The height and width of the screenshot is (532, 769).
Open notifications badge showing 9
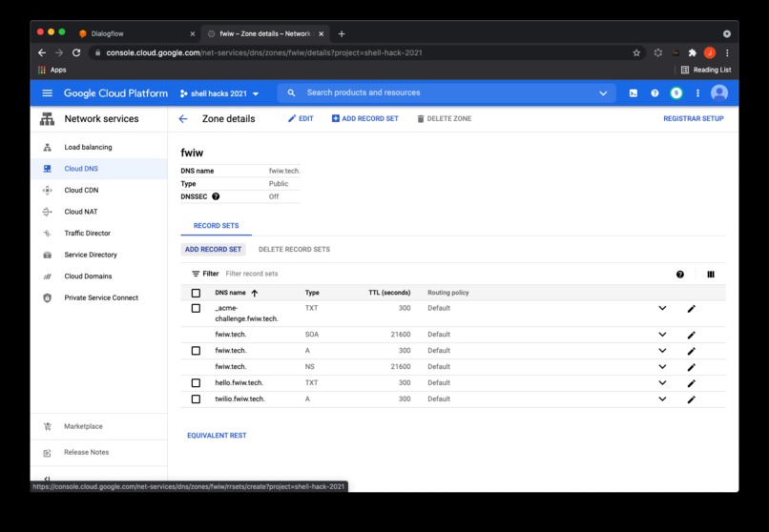tap(676, 93)
